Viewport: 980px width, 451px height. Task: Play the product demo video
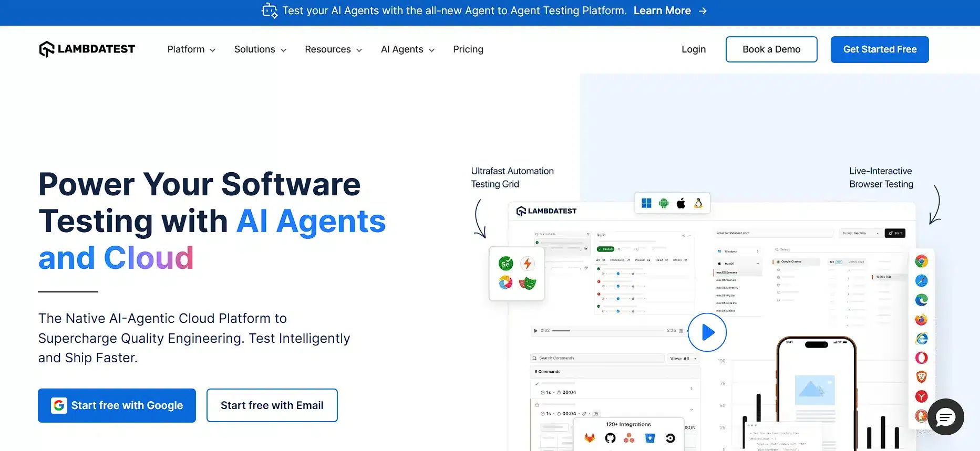(707, 332)
